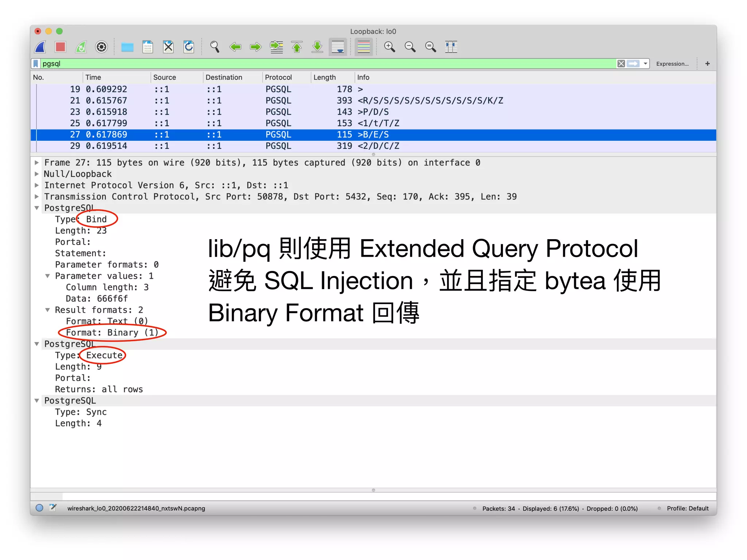
Task: Sort packets by Time column
Action: point(116,77)
